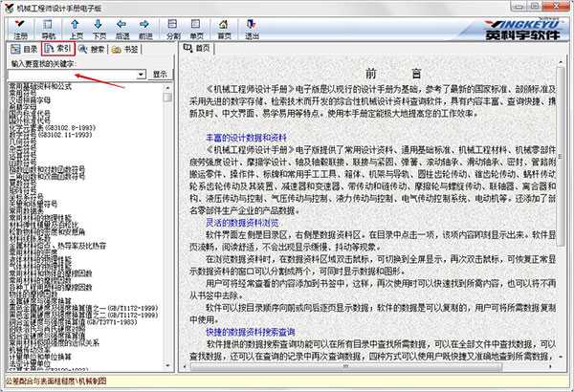
Task: Switch to the 目录 contents tab
Action: tap(22, 48)
